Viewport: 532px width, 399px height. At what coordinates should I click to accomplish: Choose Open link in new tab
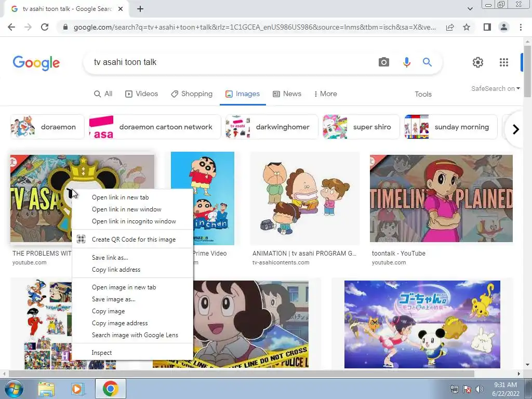pyautogui.click(x=132, y=197)
